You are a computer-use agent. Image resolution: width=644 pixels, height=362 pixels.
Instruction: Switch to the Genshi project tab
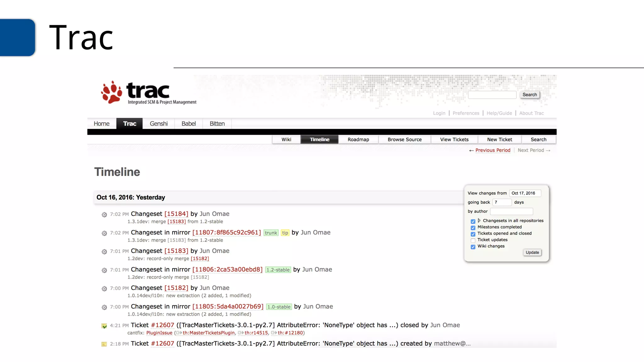click(x=159, y=123)
